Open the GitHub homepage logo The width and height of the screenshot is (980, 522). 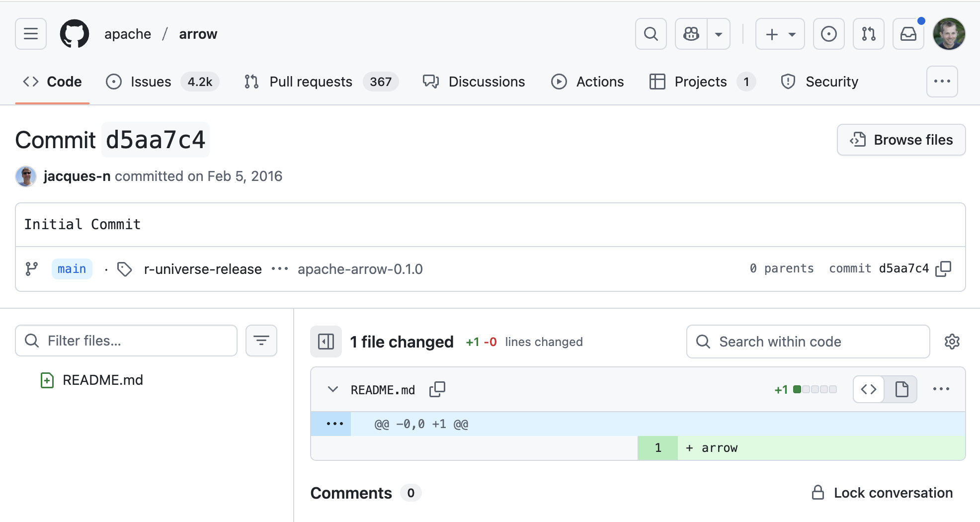[75, 34]
